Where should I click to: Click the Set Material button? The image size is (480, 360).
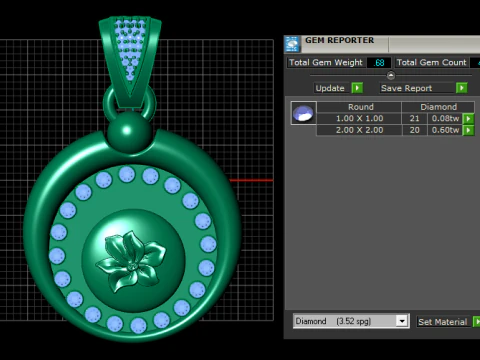pyautogui.click(x=443, y=322)
